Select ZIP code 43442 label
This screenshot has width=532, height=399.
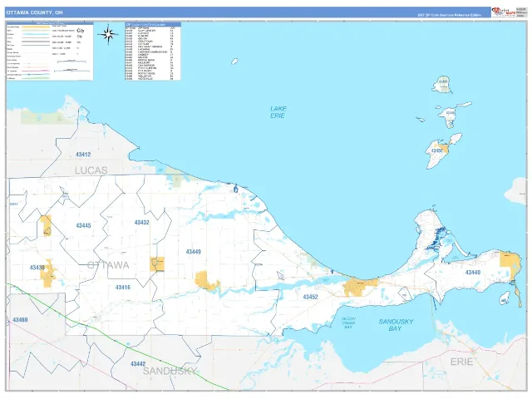(x=138, y=364)
